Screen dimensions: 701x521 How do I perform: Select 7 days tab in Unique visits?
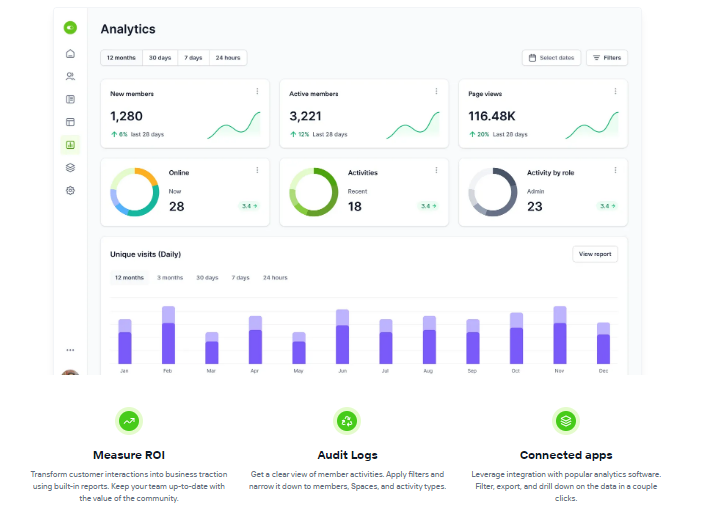pos(241,278)
